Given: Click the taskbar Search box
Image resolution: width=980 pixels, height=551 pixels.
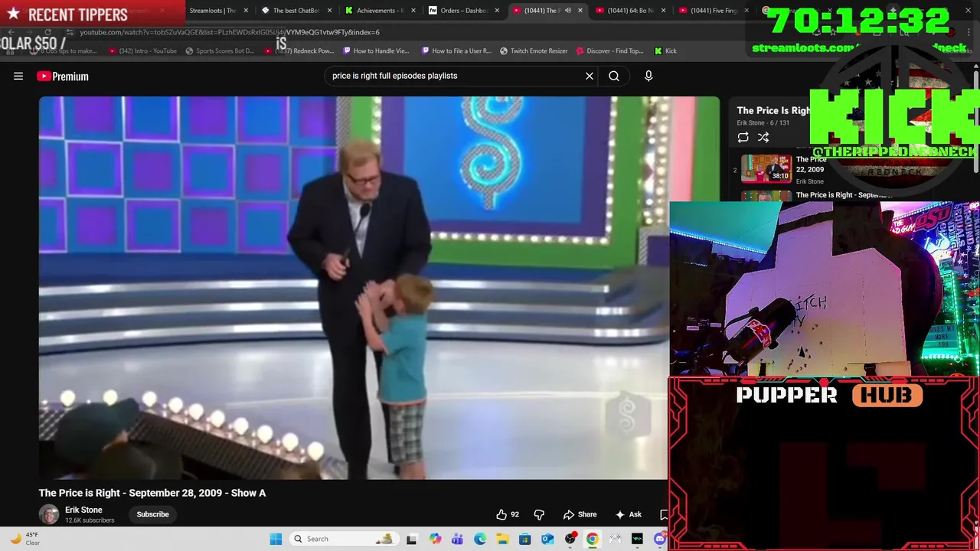Looking at the screenshot, I should [345, 539].
